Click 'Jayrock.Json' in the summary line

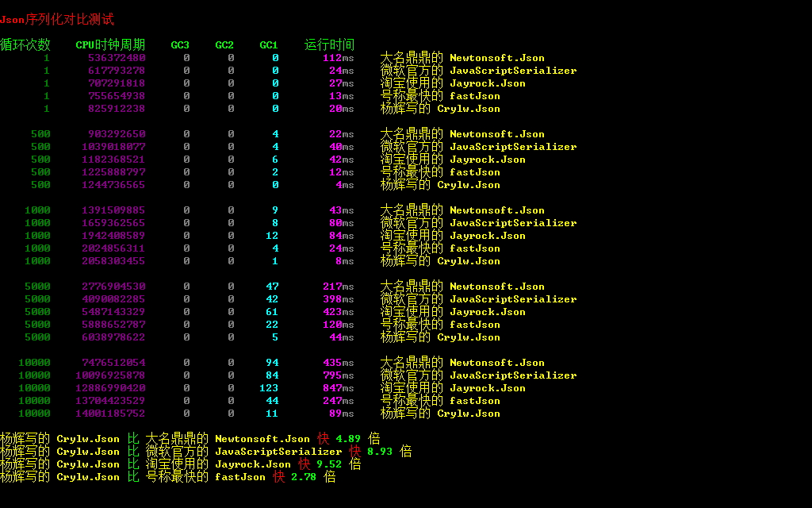253,464
